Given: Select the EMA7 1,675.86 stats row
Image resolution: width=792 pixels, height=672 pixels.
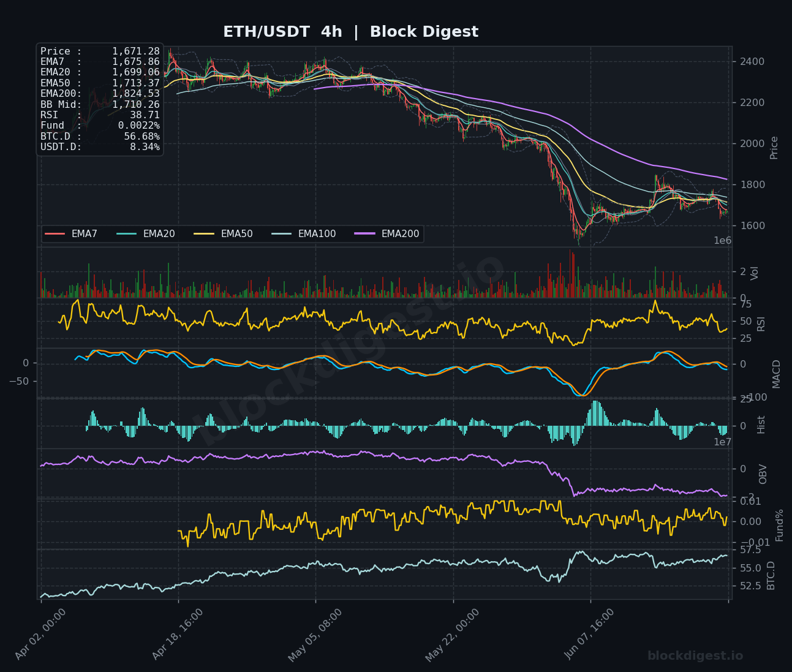Looking at the screenshot, I should tap(100, 62).
